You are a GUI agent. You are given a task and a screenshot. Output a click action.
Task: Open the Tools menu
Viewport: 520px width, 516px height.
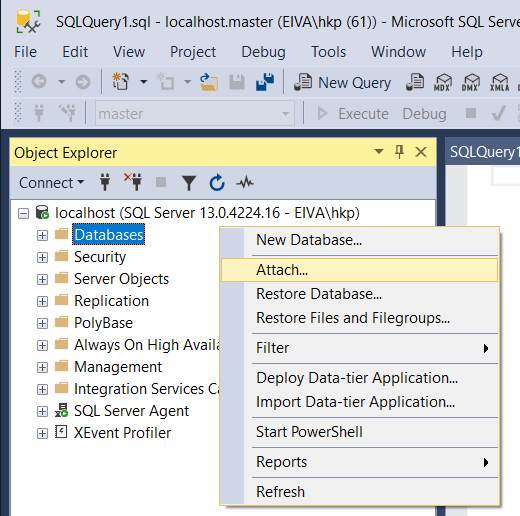pyautogui.click(x=328, y=52)
